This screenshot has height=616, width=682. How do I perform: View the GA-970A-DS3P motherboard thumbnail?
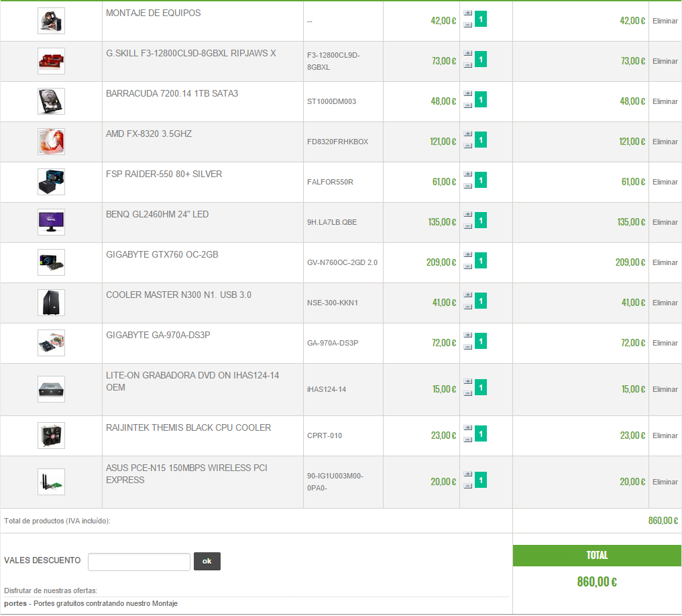(52, 343)
